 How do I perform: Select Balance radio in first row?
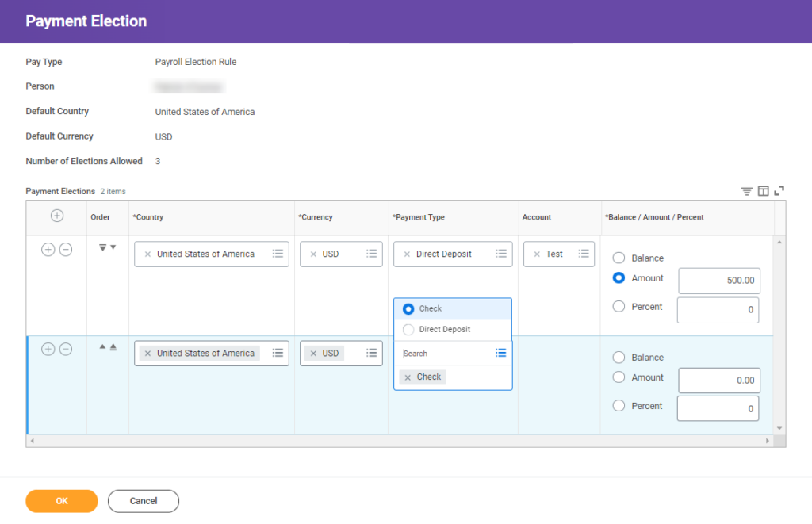[x=619, y=258]
